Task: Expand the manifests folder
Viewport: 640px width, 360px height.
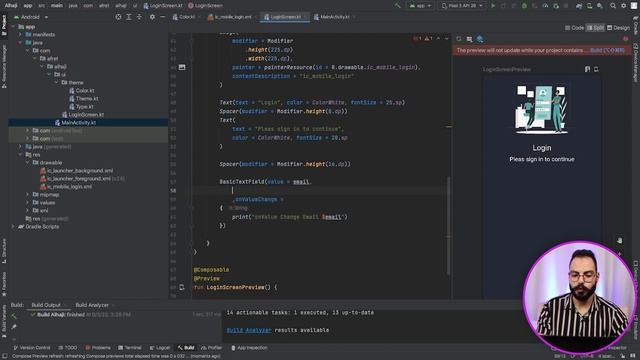Action: coord(20,35)
